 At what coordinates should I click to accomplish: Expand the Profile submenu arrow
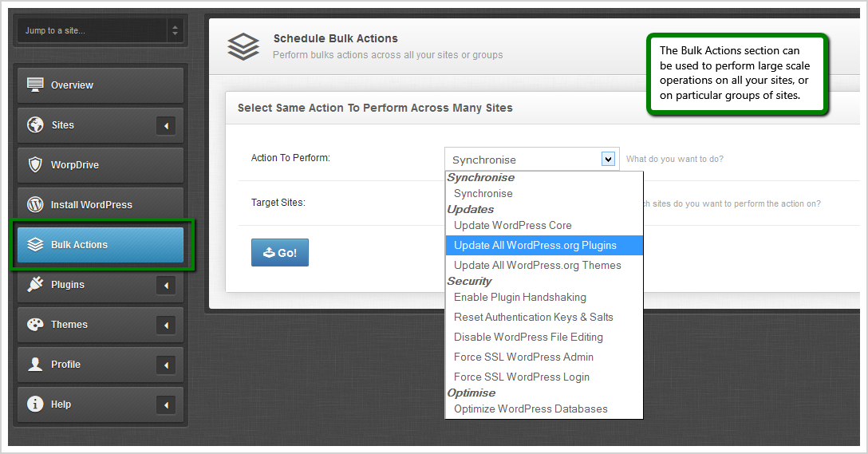coord(166,365)
